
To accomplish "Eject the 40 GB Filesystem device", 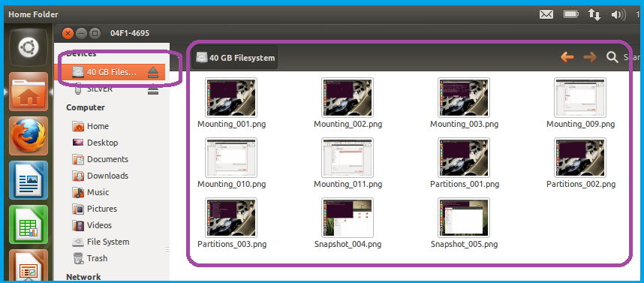I will (x=153, y=72).
